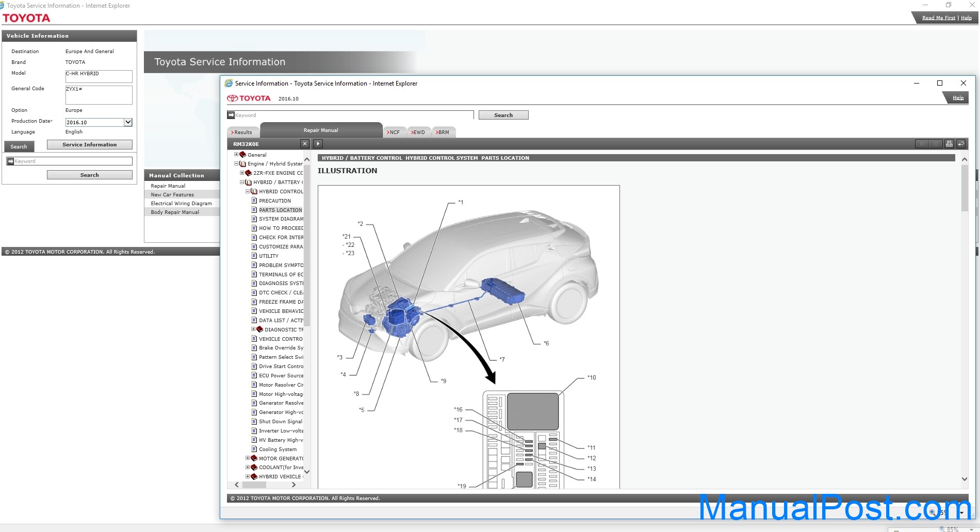This screenshot has height=532, width=980.
Task: Click the MOTOR GENERATOR book icon
Action: pos(254,458)
